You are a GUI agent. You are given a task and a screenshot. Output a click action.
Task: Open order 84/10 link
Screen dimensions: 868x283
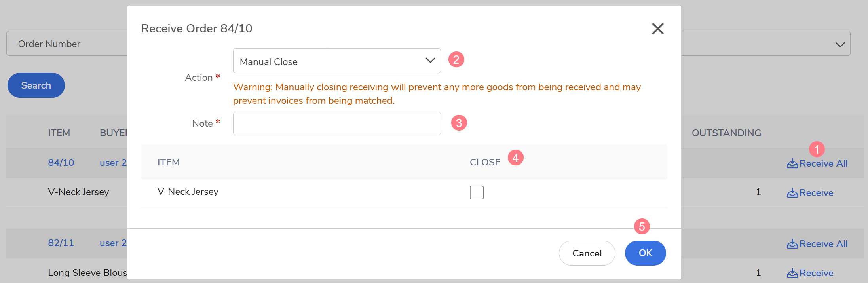click(61, 163)
